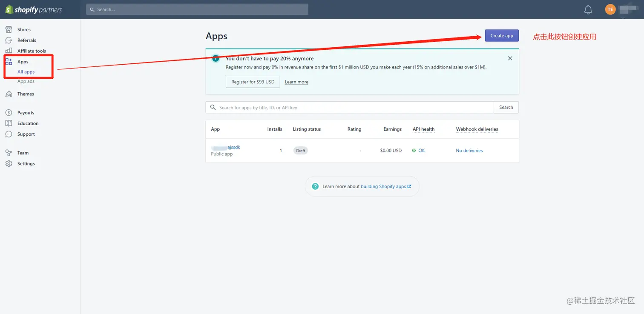Image resolution: width=644 pixels, height=314 pixels.
Task: Click the Payouts dollar icon
Action: coord(9,113)
